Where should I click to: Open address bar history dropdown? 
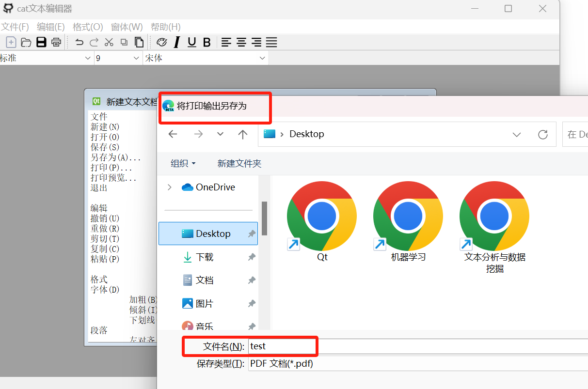[x=516, y=134]
